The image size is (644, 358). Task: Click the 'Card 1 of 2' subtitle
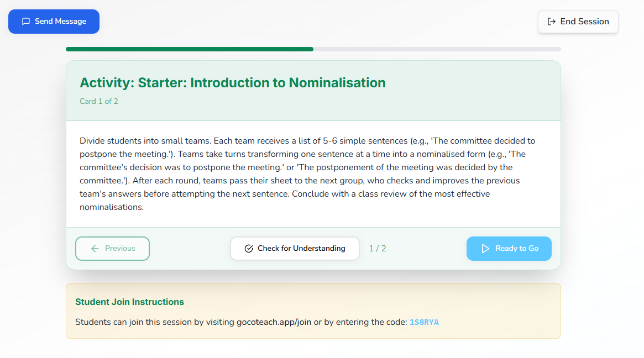click(x=99, y=101)
